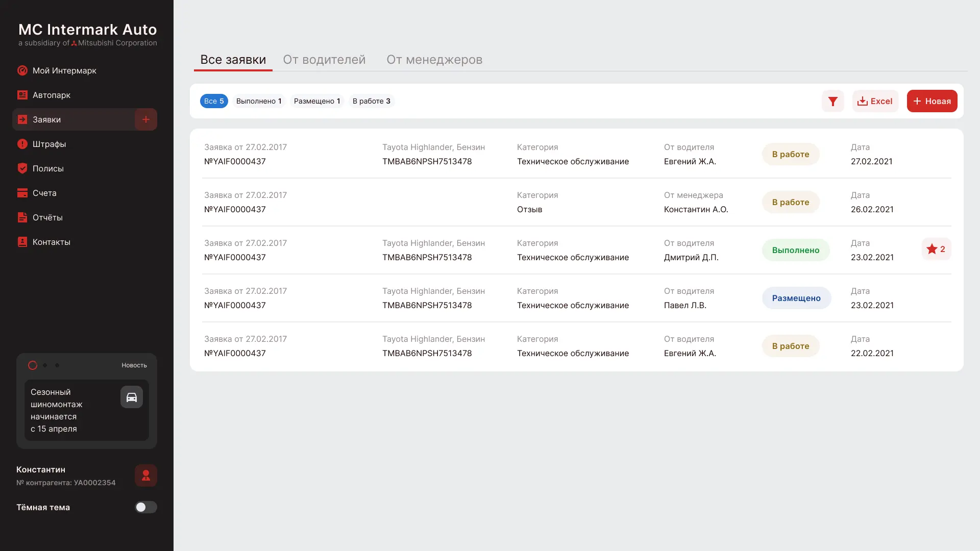
Task: Click the date 26.02.2021
Action: (872, 209)
